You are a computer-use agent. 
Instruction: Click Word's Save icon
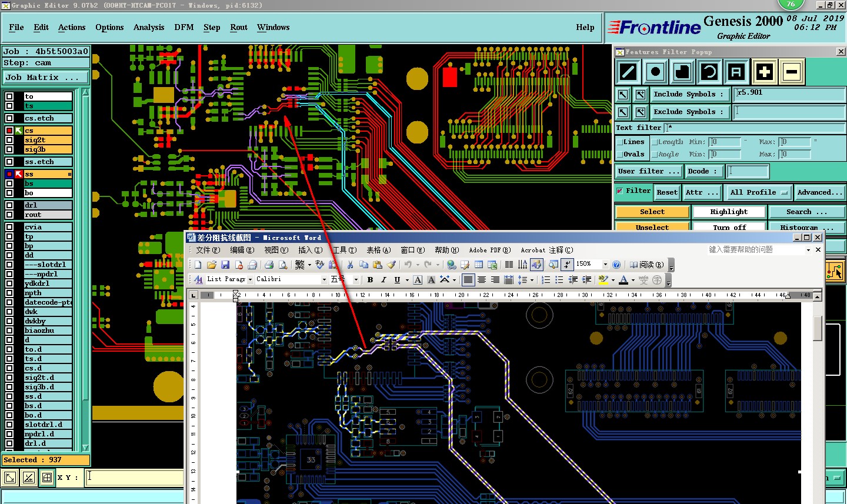click(225, 265)
